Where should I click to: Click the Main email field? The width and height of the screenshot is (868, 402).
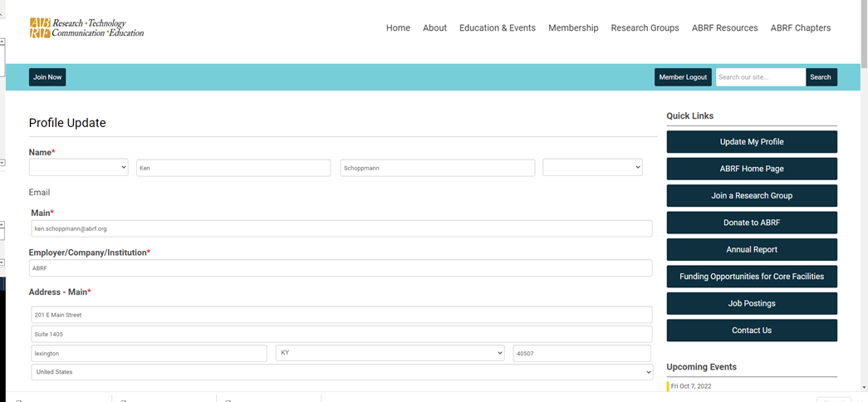tap(342, 228)
